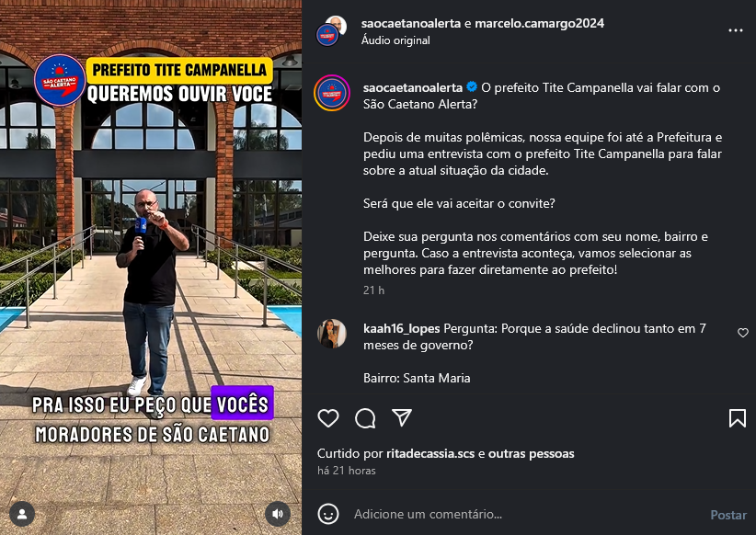Open the kaah16_lopes profile avatar

pos(332,334)
